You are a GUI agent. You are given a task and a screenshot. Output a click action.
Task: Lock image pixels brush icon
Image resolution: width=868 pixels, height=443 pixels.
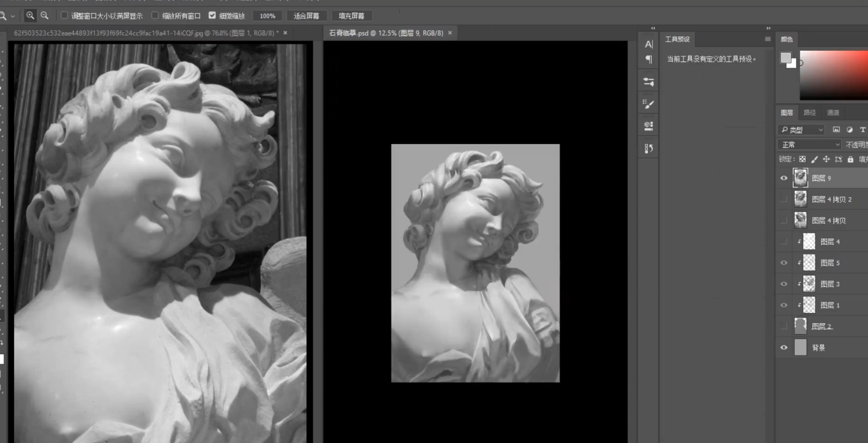(814, 159)
